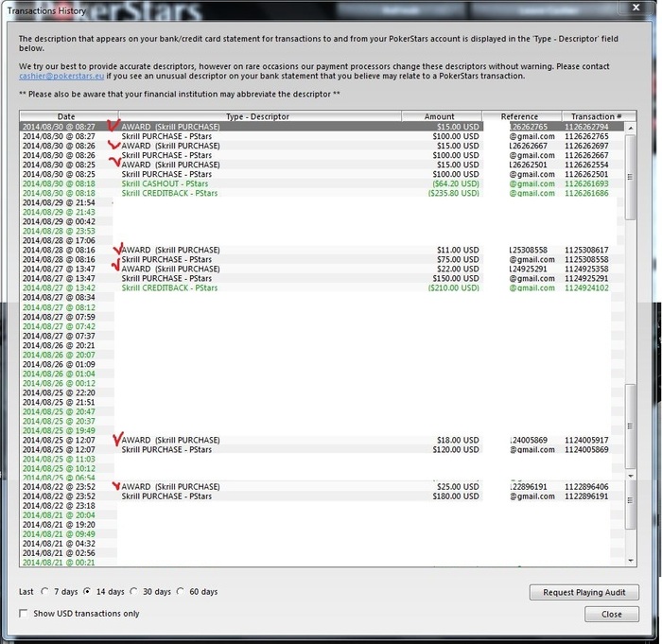Click date 2014/08/28 @ 23:53
Screen dimensions: 662x644
click(x=59, y=231)
